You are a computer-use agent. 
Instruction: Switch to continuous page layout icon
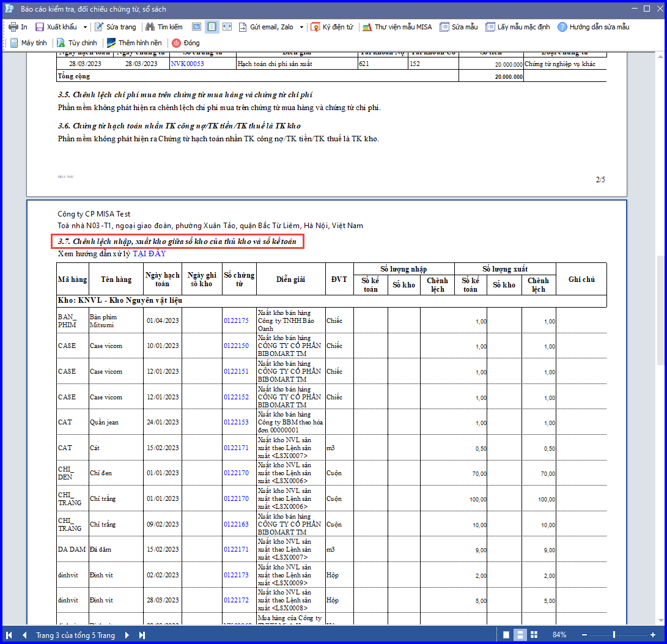coord(520,635)
